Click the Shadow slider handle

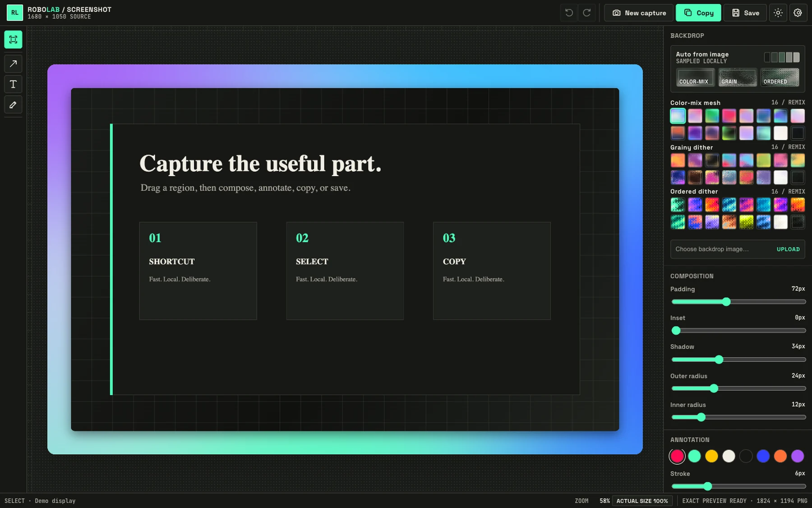click(719, 359)
